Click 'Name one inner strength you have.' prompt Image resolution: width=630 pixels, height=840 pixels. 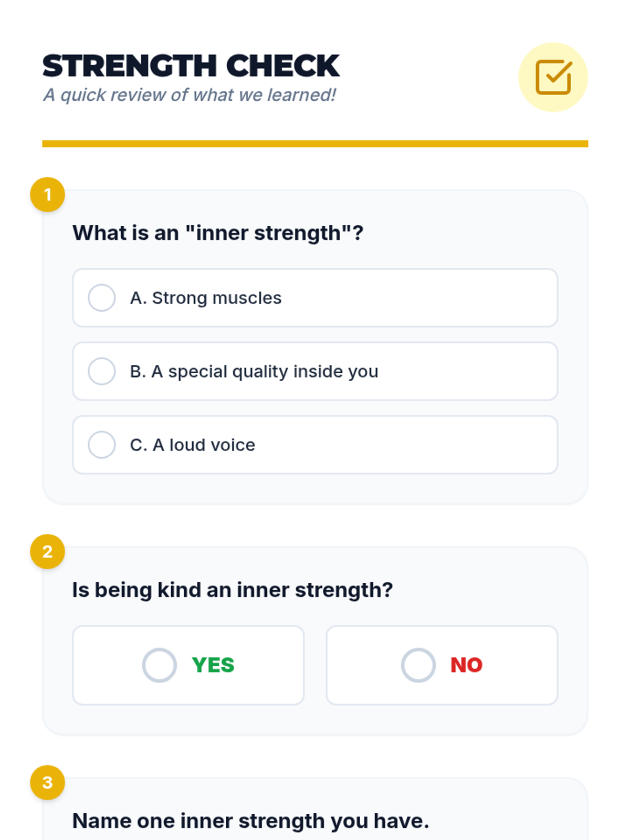click(250, 821)
